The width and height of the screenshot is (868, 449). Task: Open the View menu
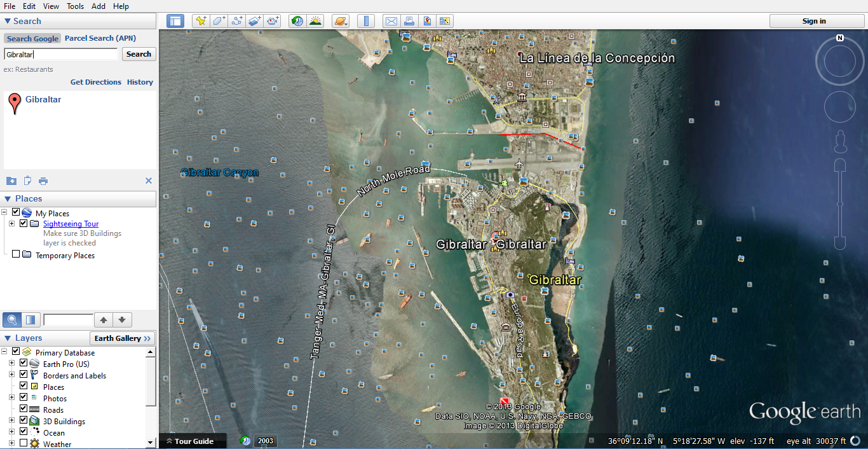(x=51, y=6)
